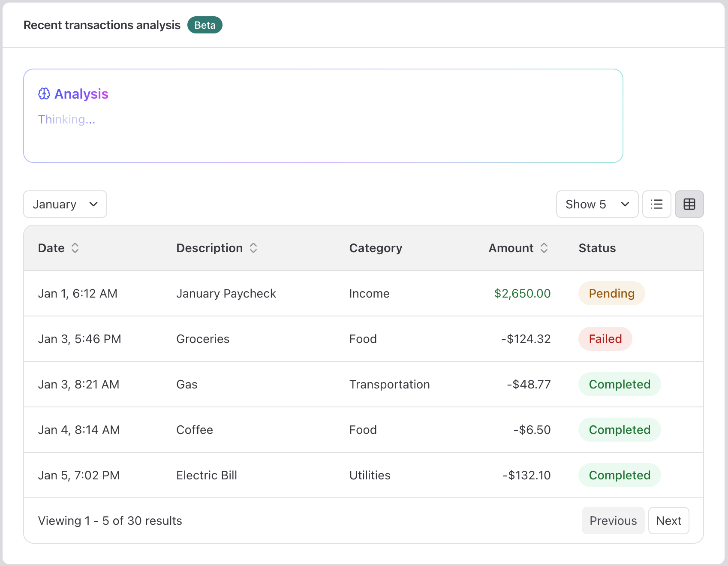Toggle the Completed status on Electric Bill
The width and height of the screenshot is (728, 566).
coord(619,475)
